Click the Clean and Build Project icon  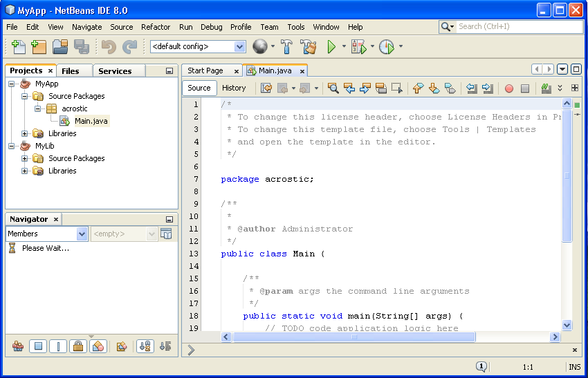(308, 47)
